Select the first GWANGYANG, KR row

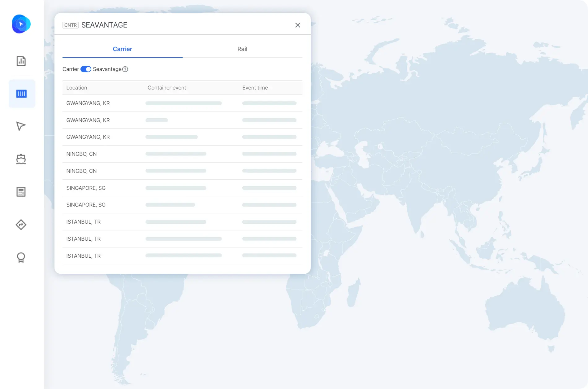182,103
